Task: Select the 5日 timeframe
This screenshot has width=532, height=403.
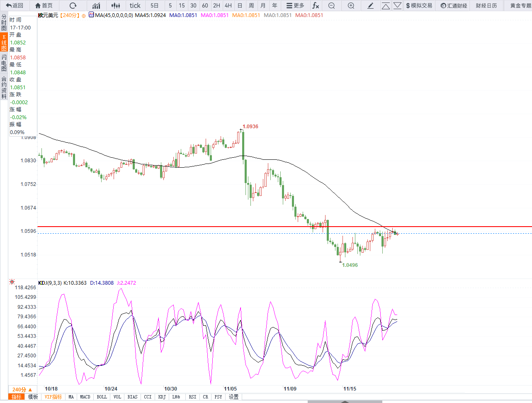Action: 154,5
